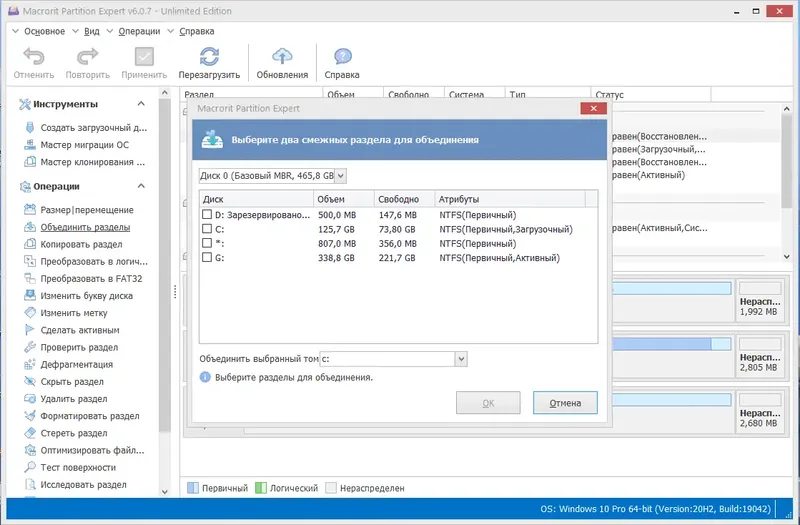Click the Объем column header in dialog

(344, 199)
